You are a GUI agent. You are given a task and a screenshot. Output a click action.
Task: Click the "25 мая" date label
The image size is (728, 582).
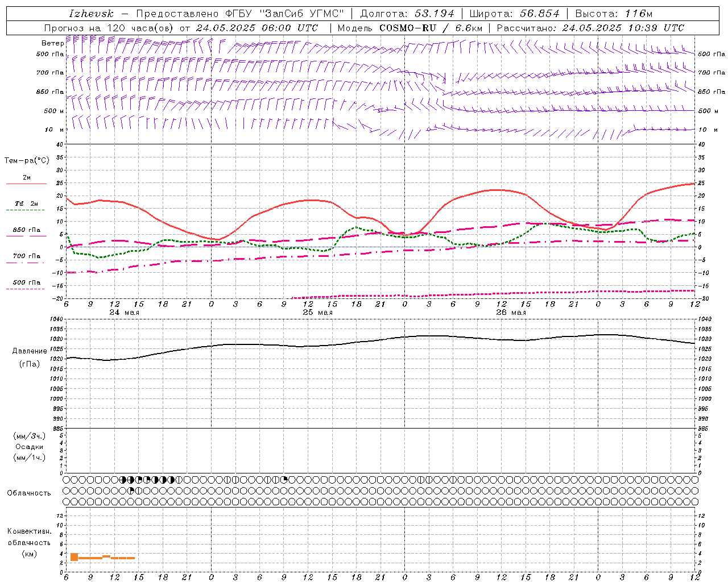point(317,313)
